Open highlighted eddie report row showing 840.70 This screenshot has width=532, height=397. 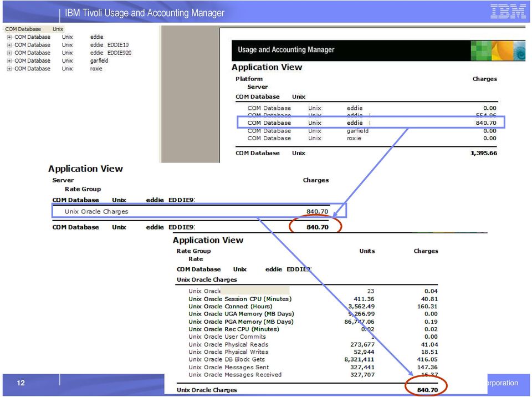coord(371,123)
